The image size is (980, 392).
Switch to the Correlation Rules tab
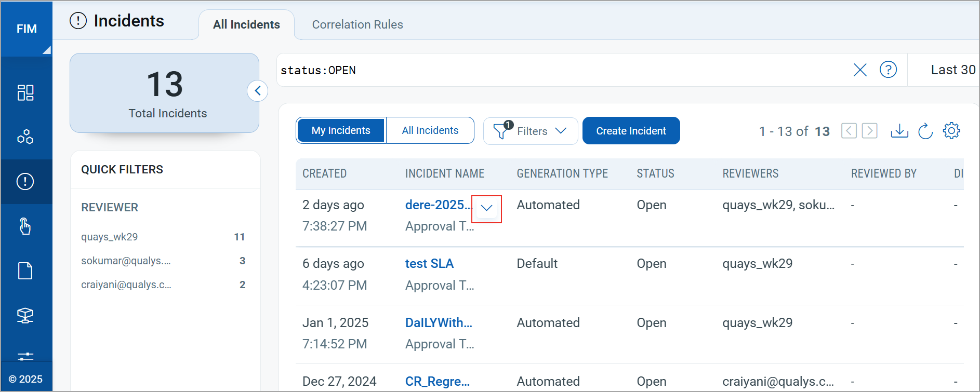357,24
